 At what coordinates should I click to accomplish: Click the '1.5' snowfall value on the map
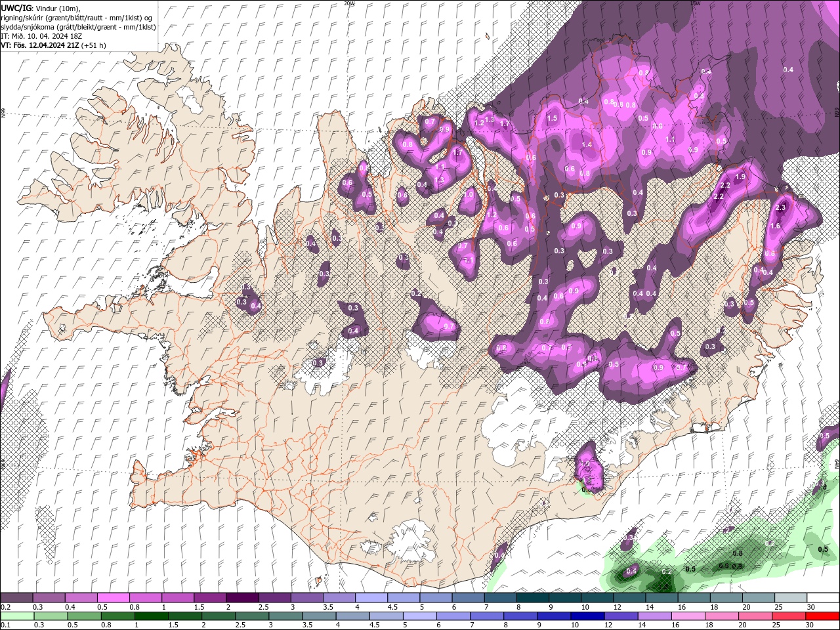[552, 119]
